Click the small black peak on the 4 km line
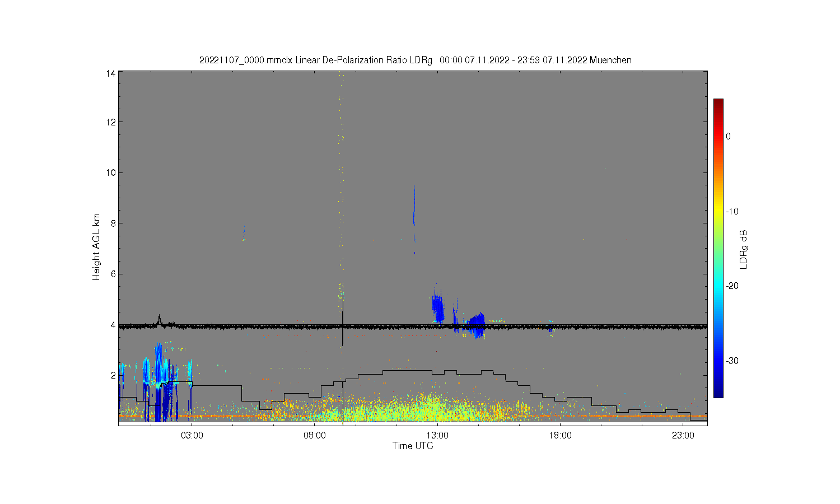Image resolution: width=840 pixels, height=504 pixels. pyautogui.click(x=159, y=319)
